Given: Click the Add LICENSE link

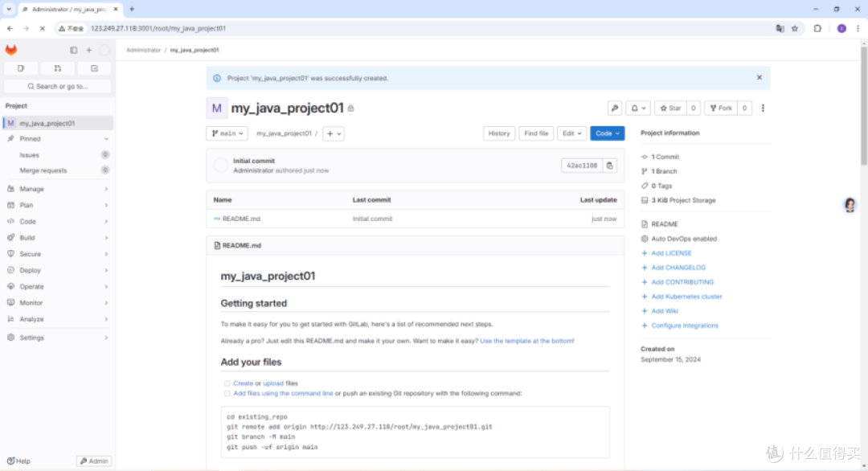Looking at the screenshot, I should (x=671, y=253).
